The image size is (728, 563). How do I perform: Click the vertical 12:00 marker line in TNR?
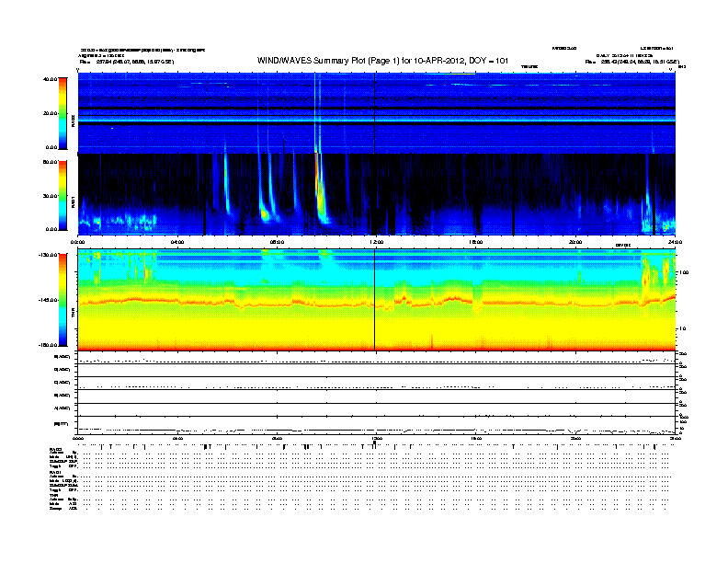click(x=375, y=300)
